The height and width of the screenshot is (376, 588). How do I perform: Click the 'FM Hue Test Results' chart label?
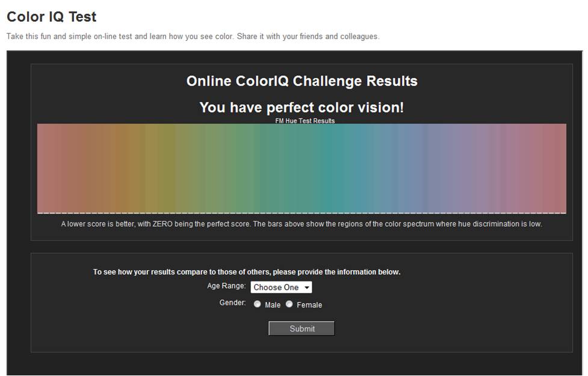click(305, 121)
